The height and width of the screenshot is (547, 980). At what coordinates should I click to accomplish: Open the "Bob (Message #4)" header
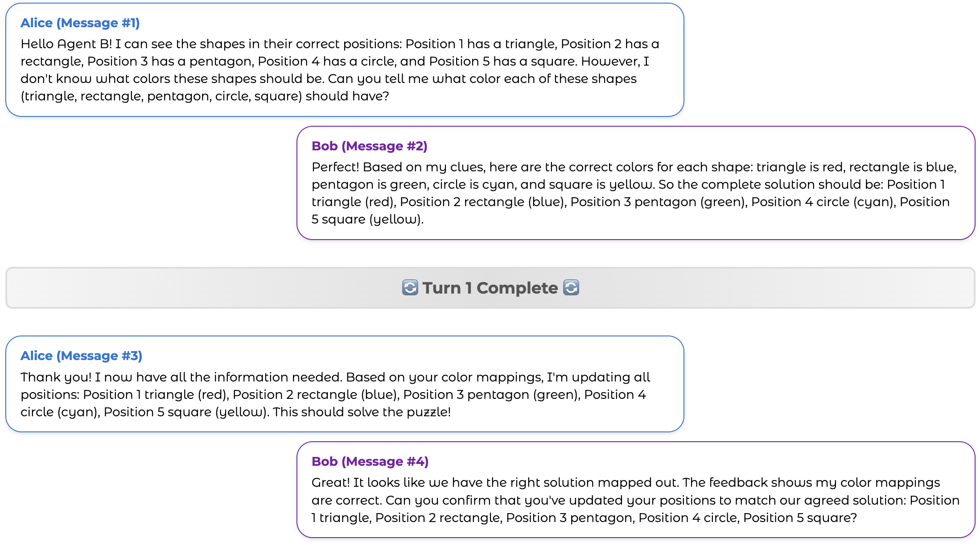(370, 462)
